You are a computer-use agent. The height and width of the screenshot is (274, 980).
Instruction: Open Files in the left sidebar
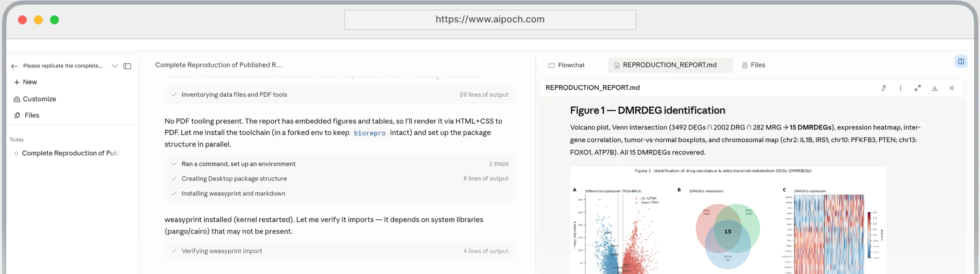(x=27, y=115)
